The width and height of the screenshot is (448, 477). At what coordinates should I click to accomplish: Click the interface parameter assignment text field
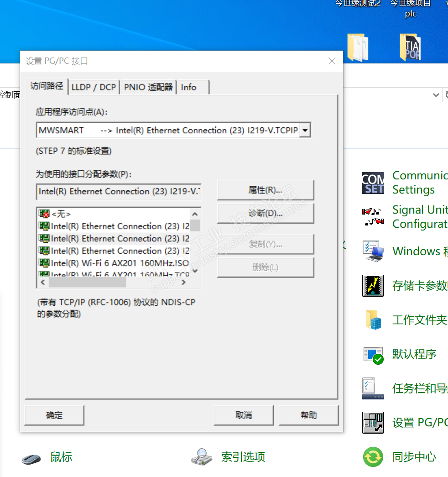click(x=119, y=192)
